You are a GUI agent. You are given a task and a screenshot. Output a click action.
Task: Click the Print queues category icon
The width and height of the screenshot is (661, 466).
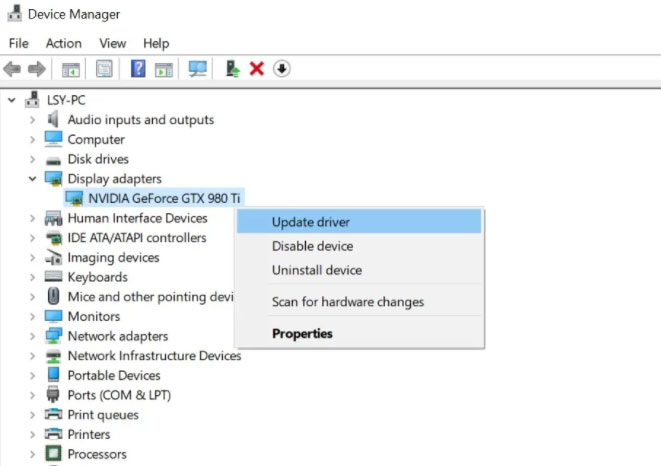tap(53, 414)
